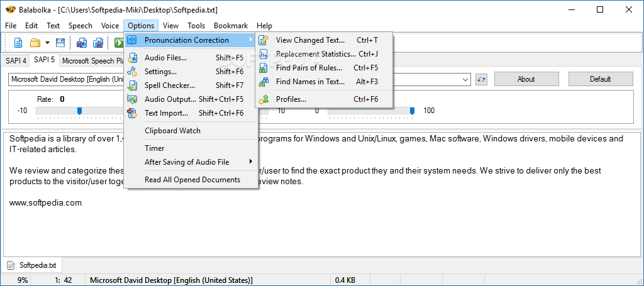Open the Speech menu
Screen dimensions: 644x286
point(80,25)
